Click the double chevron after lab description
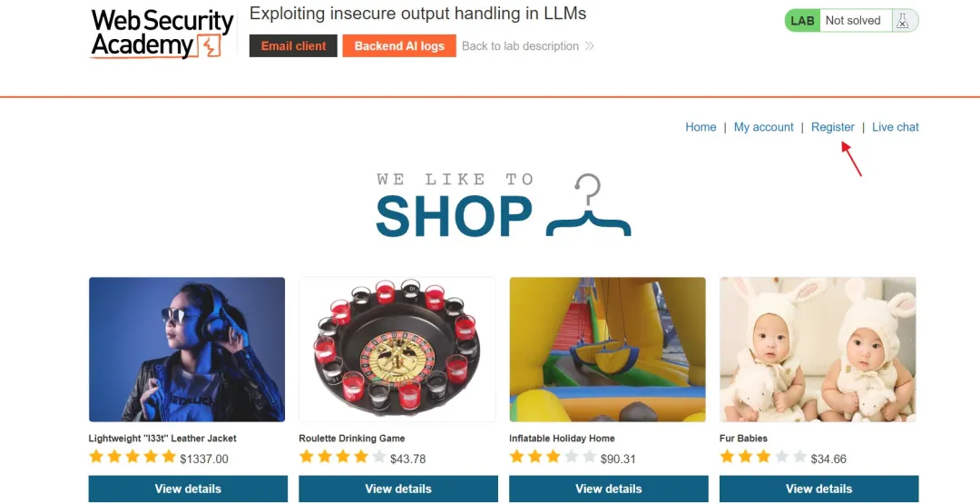Screen dimensions: 980x504 [x=590, y=46]
